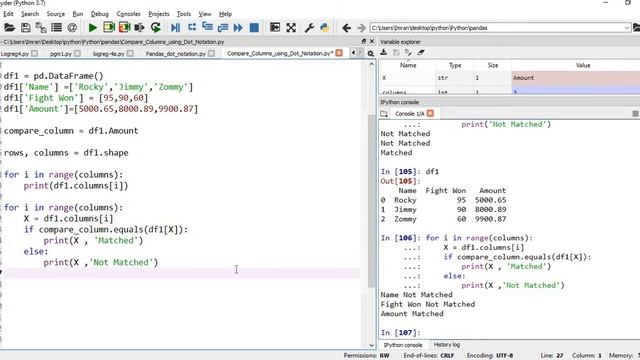Image resolution: width=640 pixels, height=360 pixels.
Task: Run the current cell
Action: pos(109,28)
